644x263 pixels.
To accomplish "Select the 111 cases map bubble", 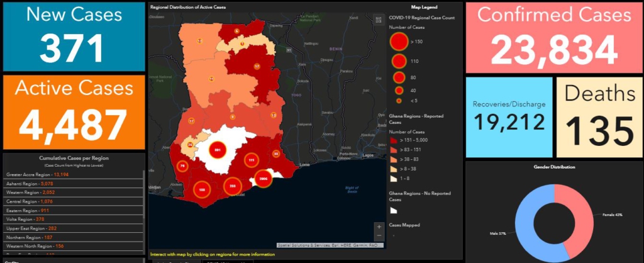I will pyautogui.click(x=251, y=160).
